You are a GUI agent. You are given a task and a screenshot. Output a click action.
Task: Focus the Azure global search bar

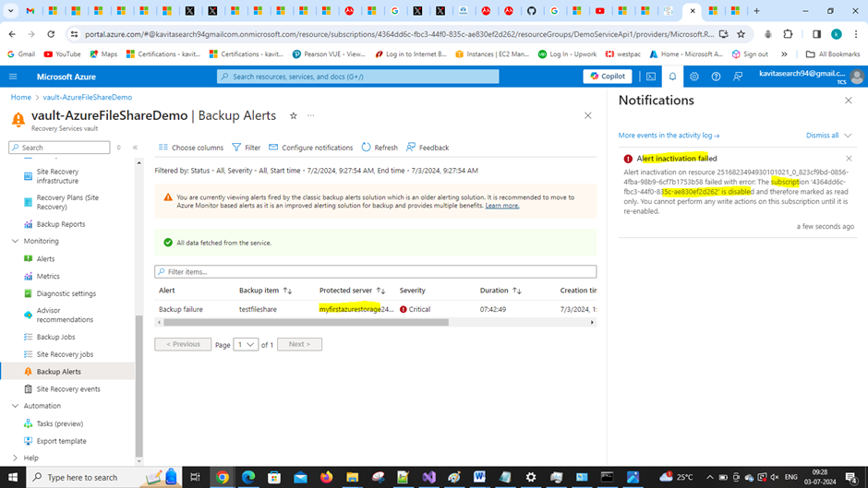357,77
